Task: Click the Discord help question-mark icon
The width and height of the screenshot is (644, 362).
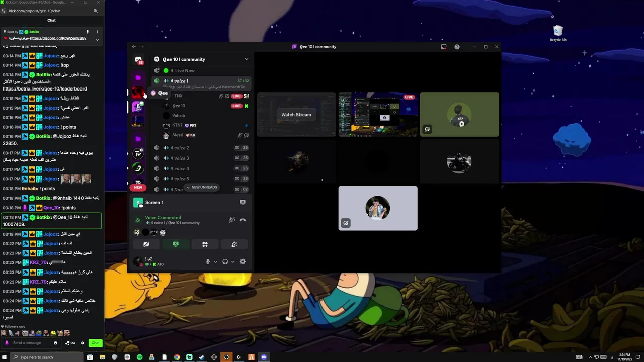Action: point(457,47)
